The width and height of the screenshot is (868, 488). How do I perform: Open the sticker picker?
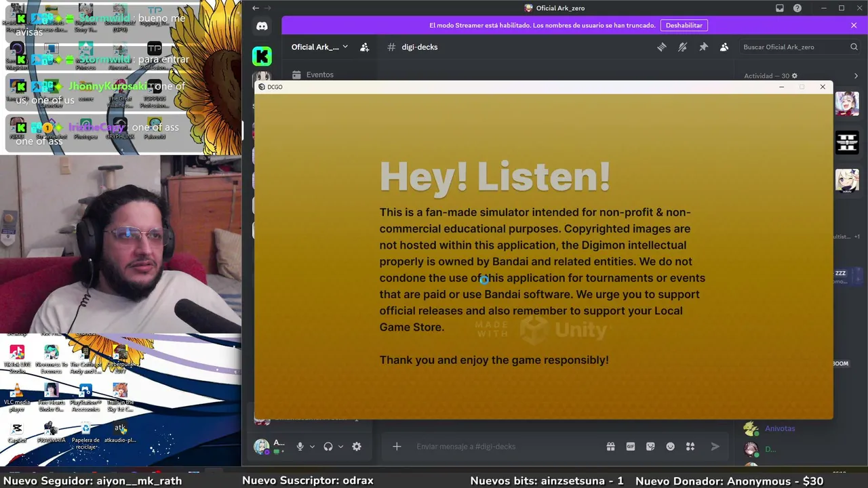coord(650,447)
